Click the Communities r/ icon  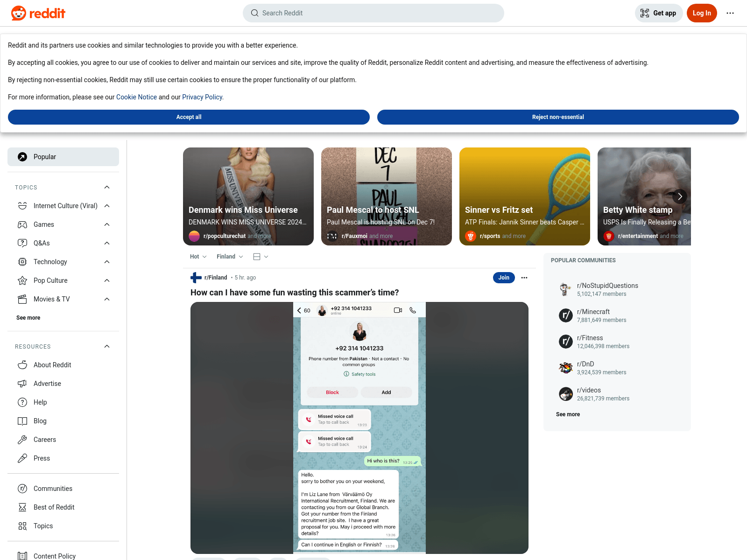(x=22, y=489)
